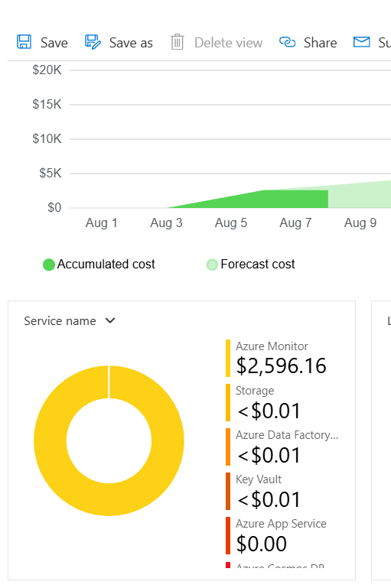Click the Aug 1 axis label
391x588 pixels.
point(102,223)
